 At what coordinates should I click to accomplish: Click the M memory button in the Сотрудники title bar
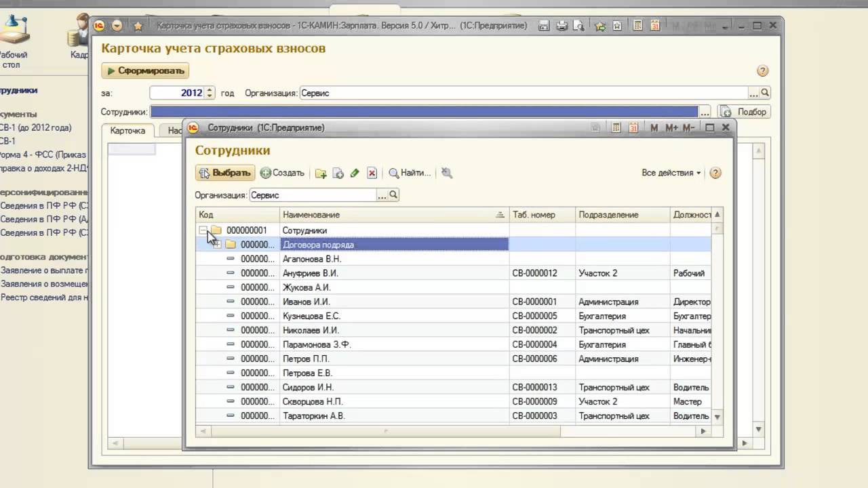tap(654, 127)
